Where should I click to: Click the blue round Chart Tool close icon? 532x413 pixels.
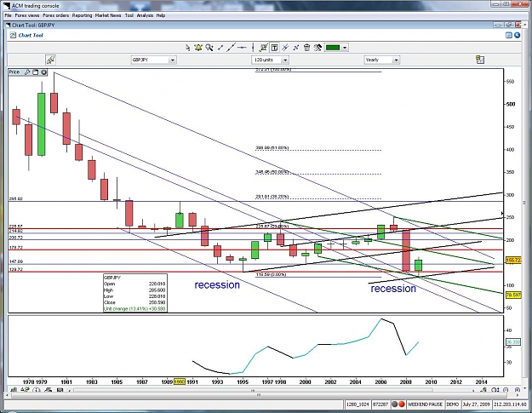pos(517,35)
